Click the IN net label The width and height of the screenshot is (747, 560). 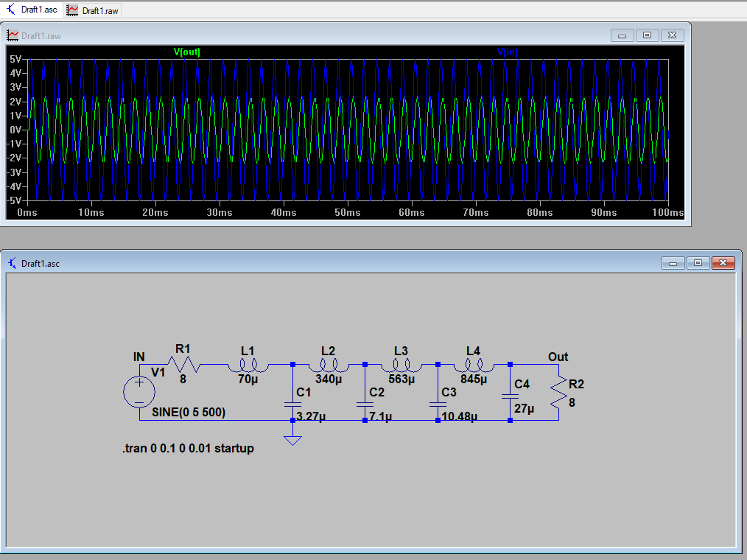(x=138, y=357)
